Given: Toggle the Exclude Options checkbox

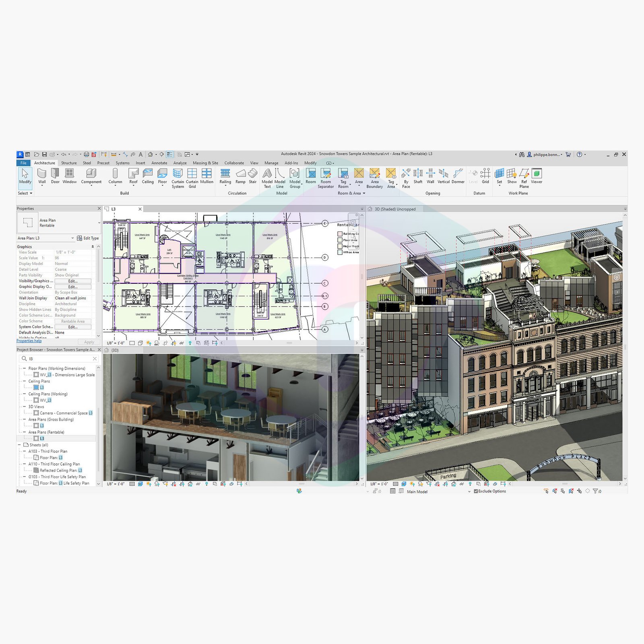Looking at the screenshot, I should click(476, 491).
